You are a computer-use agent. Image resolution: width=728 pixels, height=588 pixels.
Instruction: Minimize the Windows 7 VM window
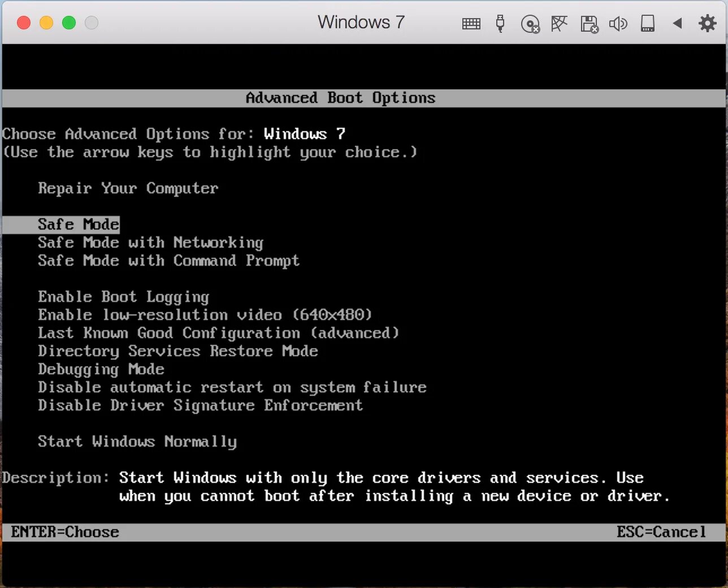point(46,23)
